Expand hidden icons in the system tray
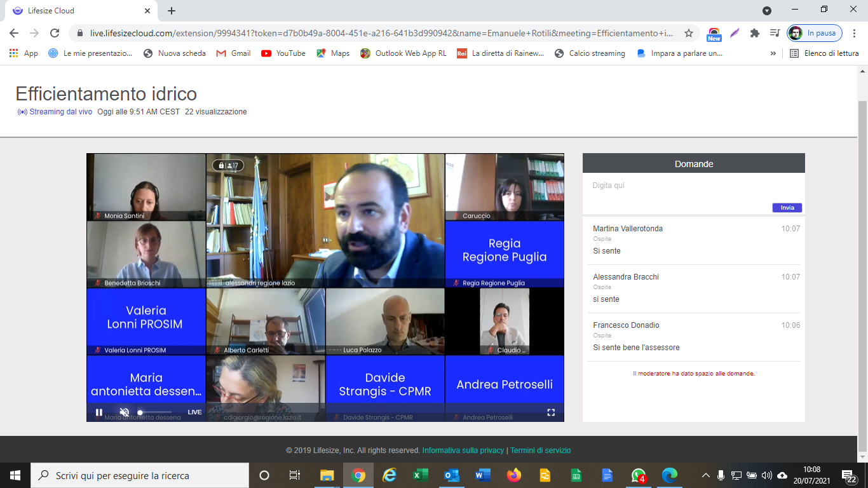Image resolution: width=868 pixels, height=488 pixels. (x=705, y=475)
